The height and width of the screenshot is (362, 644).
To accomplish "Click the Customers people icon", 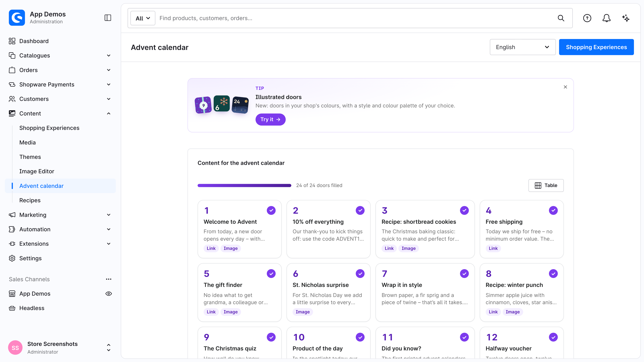I will tap(12, 99).
